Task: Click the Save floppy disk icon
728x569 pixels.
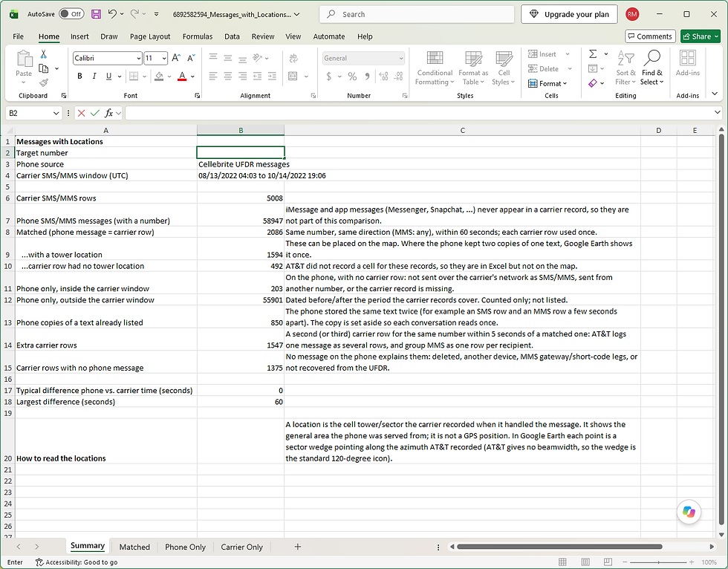Action: 96,14
